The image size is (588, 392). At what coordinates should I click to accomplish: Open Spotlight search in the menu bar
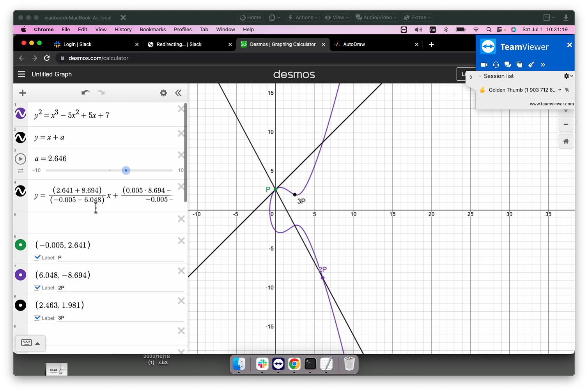[489, 29]
